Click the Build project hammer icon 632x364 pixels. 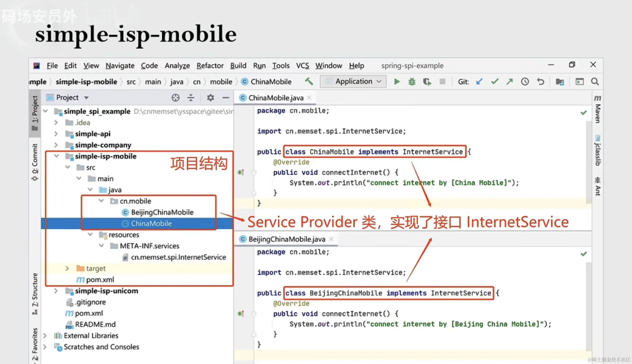(x=309, y=81)
